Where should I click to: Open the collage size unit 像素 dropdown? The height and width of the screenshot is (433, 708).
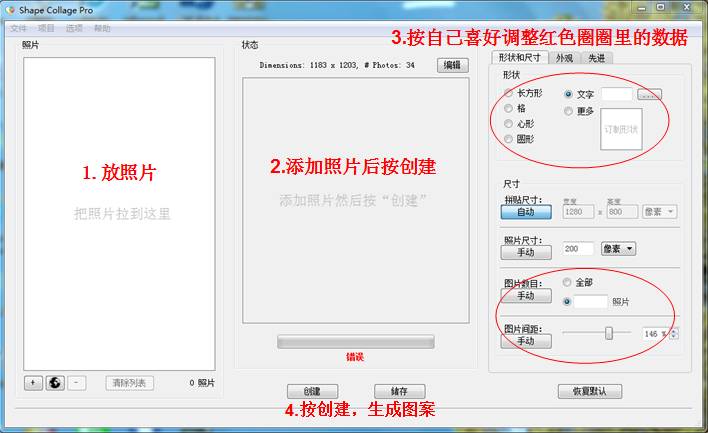coord(660,211)
